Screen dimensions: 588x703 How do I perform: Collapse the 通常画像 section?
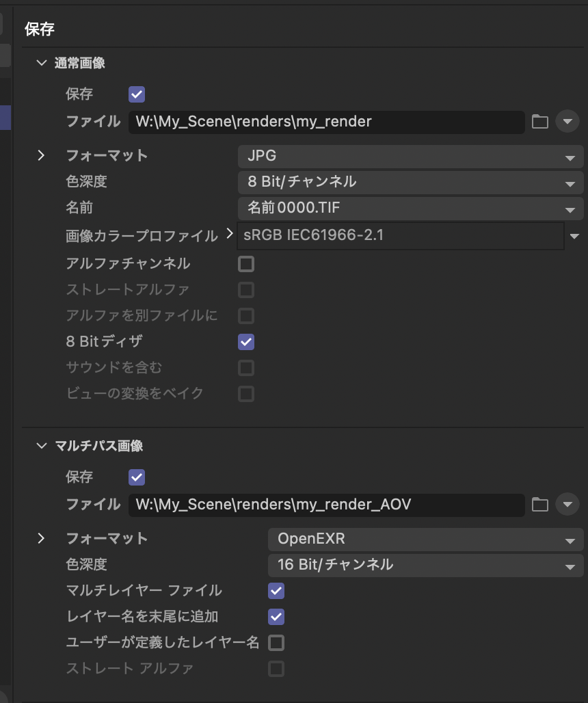click(42, 63)
